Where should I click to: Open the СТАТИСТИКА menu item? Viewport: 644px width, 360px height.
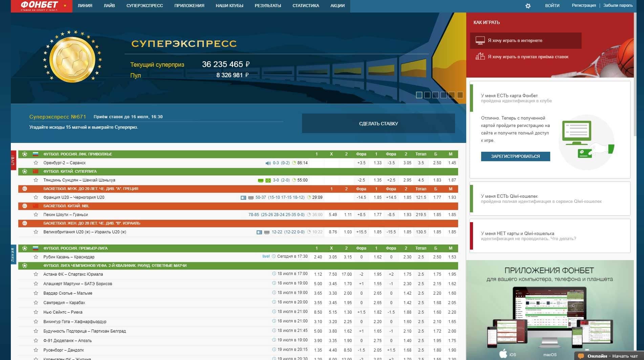tap(306, 6)
